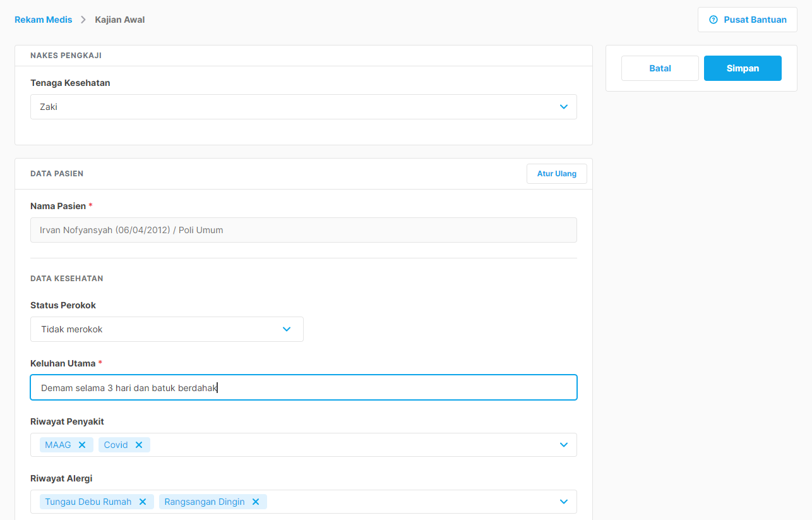Click the Status Perokok label
Image resolution: width=812 pixels, height=520 pixels.
[x=63, y=305]
